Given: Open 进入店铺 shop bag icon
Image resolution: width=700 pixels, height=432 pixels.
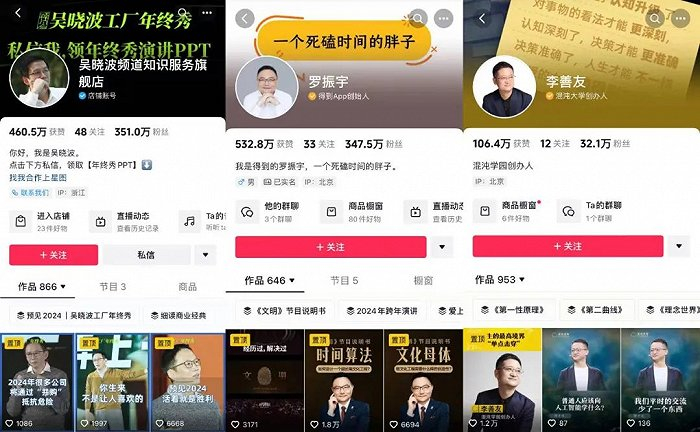Looking at the screenshot, I should pyautogui.click(x=21, y=221).
